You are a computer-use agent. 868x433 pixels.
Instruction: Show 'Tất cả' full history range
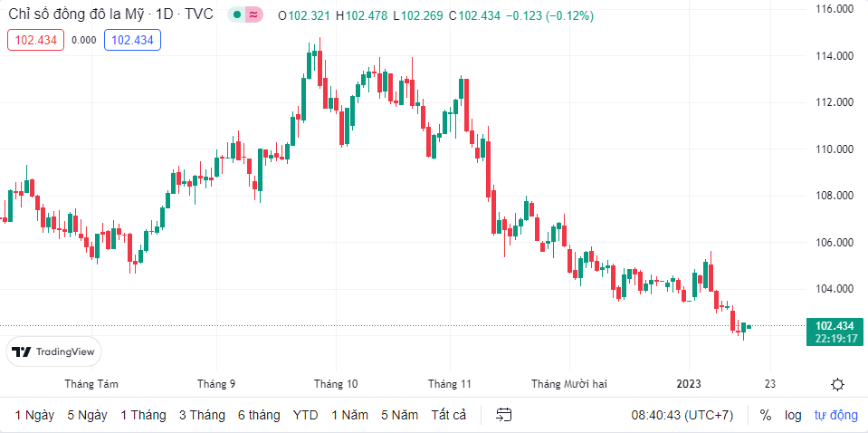pos(449,415)
